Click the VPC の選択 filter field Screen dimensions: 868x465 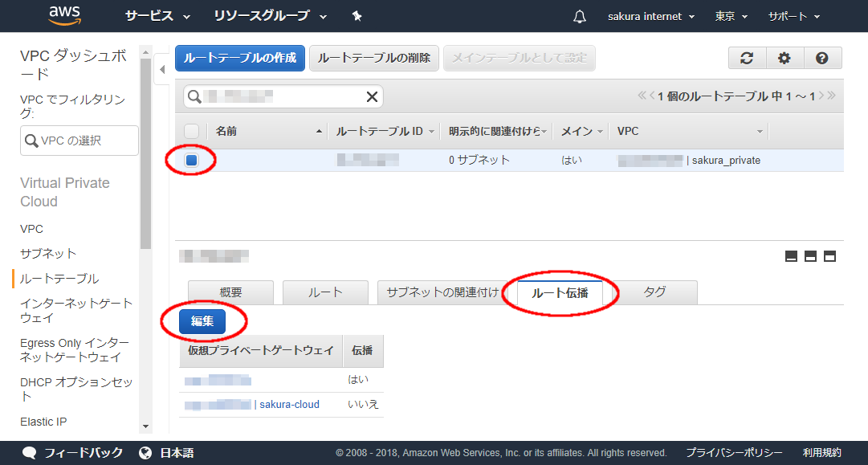79,141
